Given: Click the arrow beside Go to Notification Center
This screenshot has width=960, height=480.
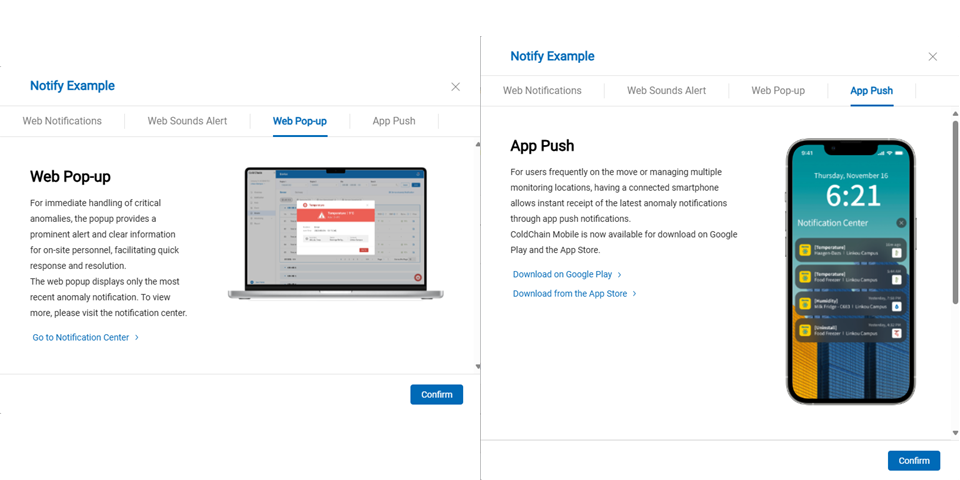Looking at the screenshot, I should point(137,338).
